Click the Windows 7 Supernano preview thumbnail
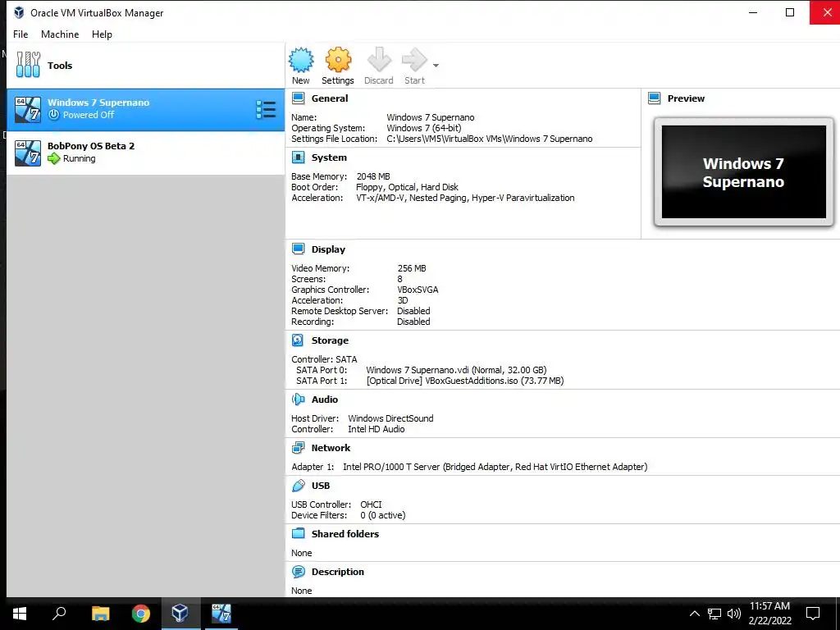The height and width of the screenshot is (630, 840). pos(744,172)
